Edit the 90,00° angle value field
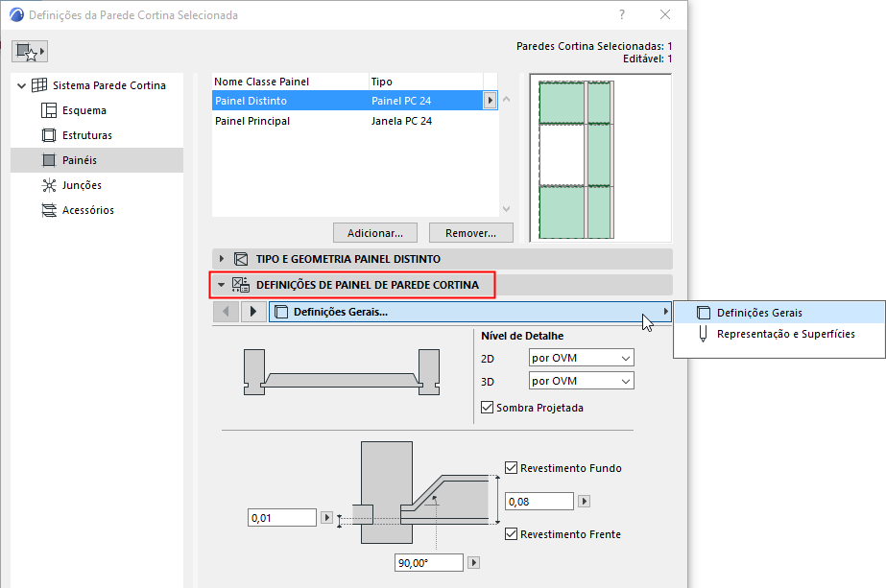The image size is (886, 588). (426, 562)
